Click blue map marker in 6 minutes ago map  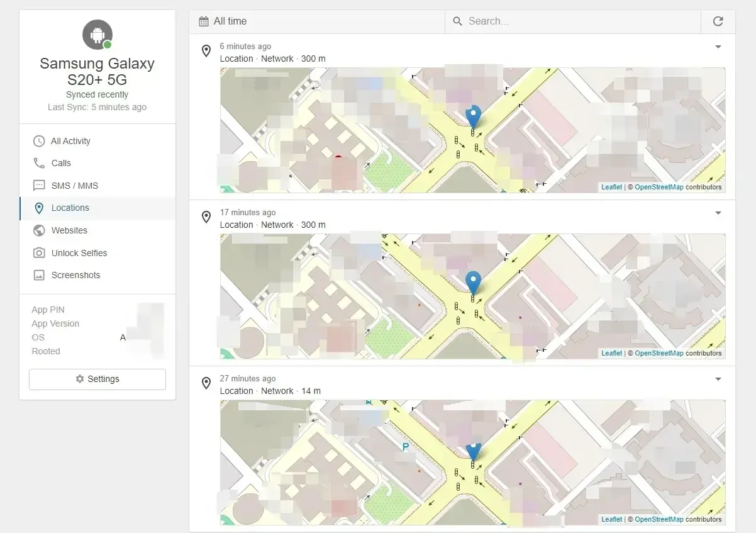pos(473,117)
